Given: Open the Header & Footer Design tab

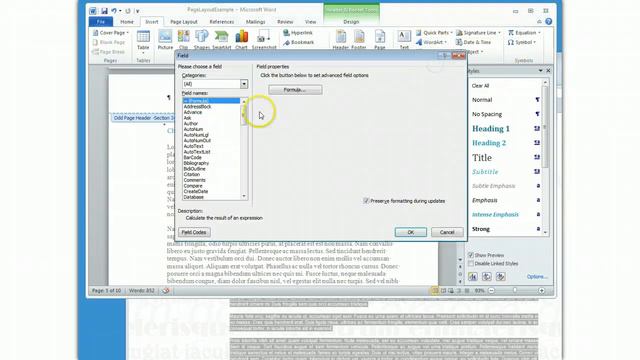Looking at the screenshot, I should (x=351, y=22).
